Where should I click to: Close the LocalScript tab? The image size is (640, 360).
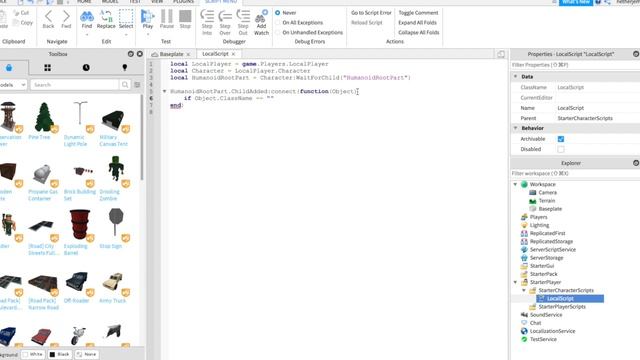tap(233, 54)
